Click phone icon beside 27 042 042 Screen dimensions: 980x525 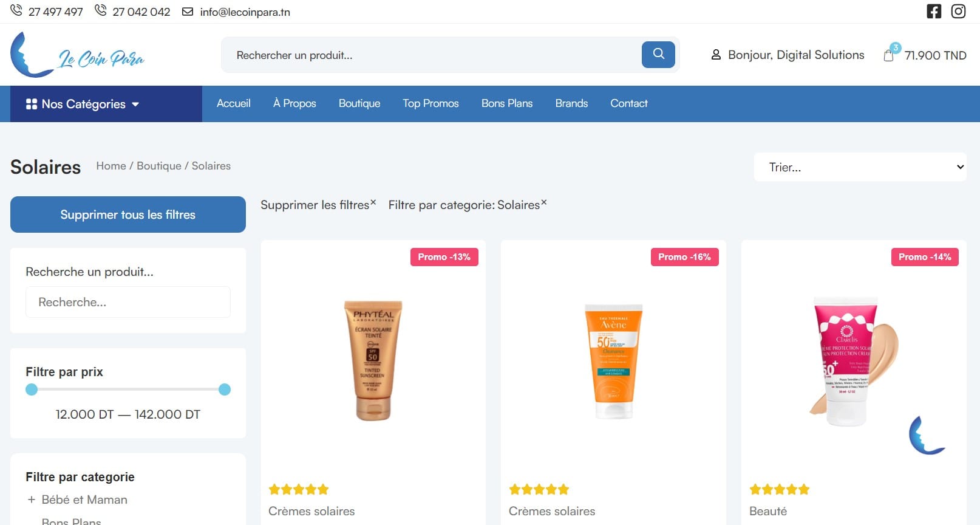click(x=101, y=11)
